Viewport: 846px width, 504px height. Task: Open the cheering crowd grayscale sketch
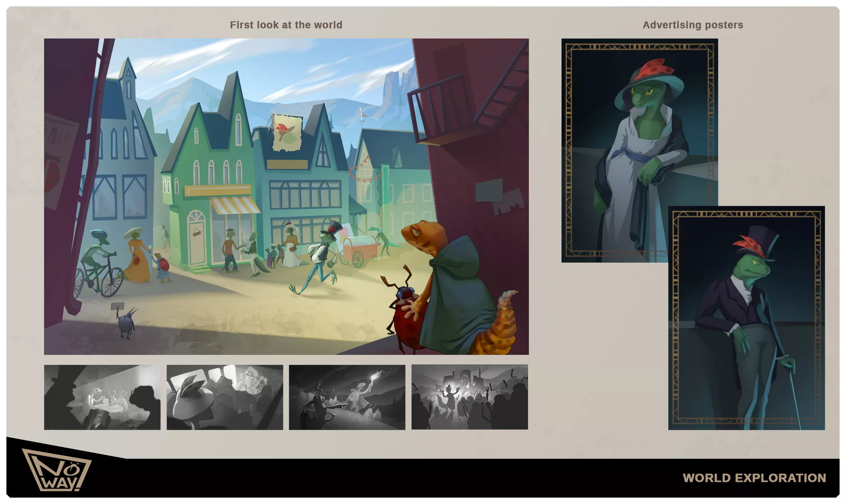tap(470, 397)
